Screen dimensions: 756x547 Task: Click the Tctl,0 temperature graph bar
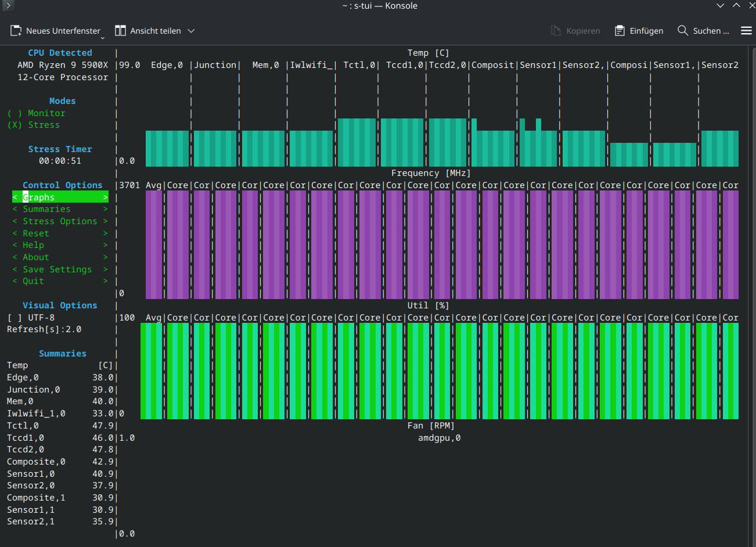[x=357, y=142]
